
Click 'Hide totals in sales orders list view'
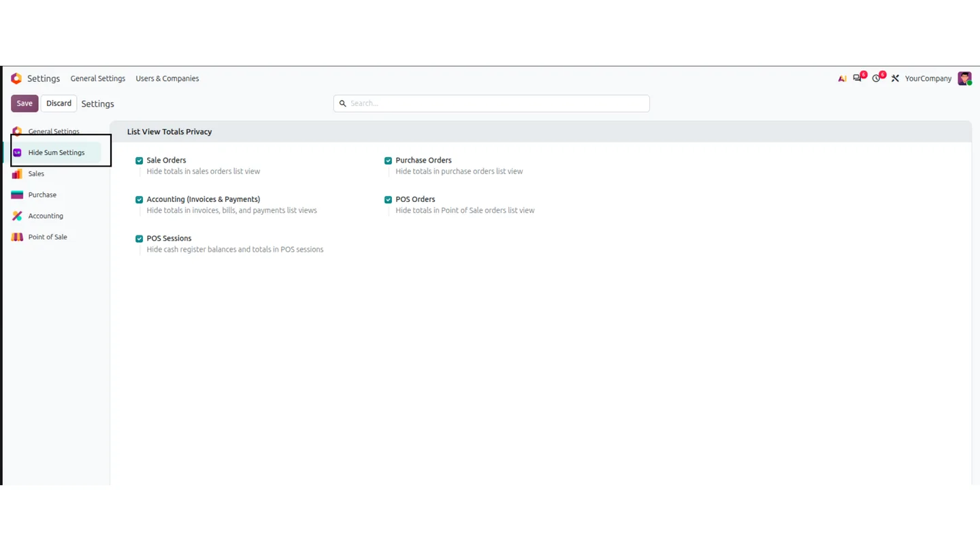pyautogui.click(x=203, y=171)
